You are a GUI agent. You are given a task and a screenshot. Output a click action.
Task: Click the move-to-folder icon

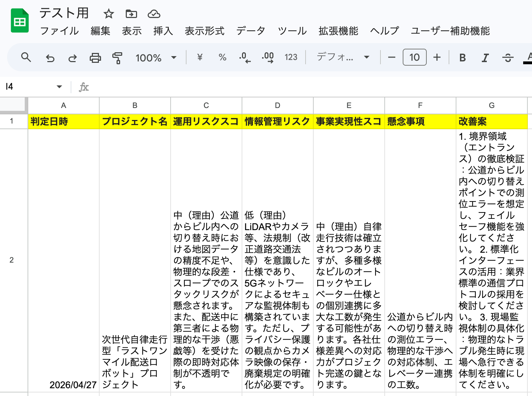131,14
